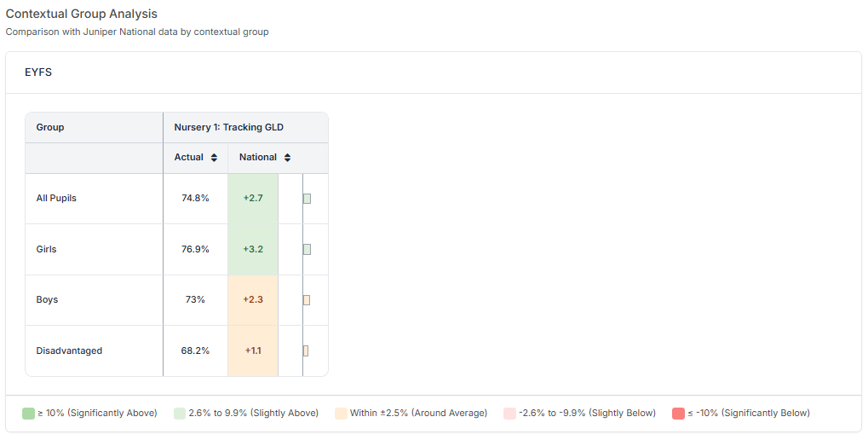Click the Boys actual value 73%
The width and height of the screenshot is (868, 440).
pos(195,300)
